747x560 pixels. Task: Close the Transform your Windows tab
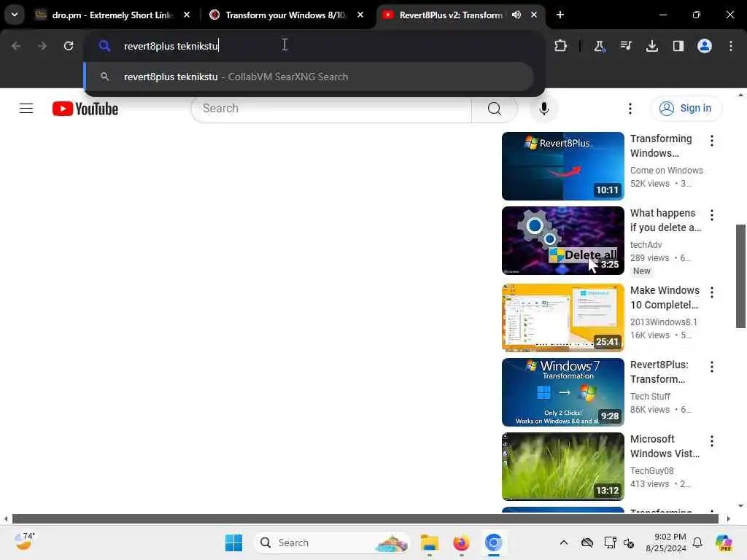point(360,15)
